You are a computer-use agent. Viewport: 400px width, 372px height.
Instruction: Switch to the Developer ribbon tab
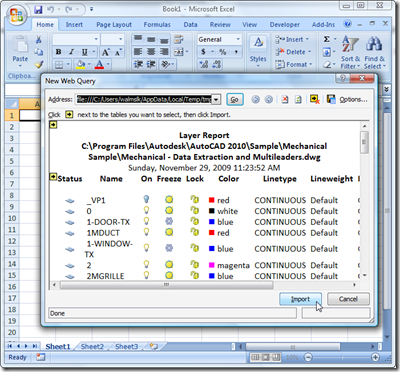[x=285, y=25]
